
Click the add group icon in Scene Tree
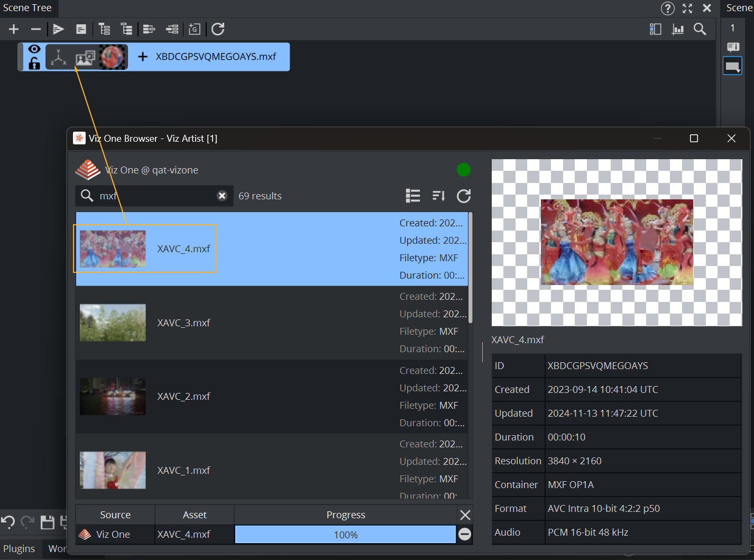[194, 29]
